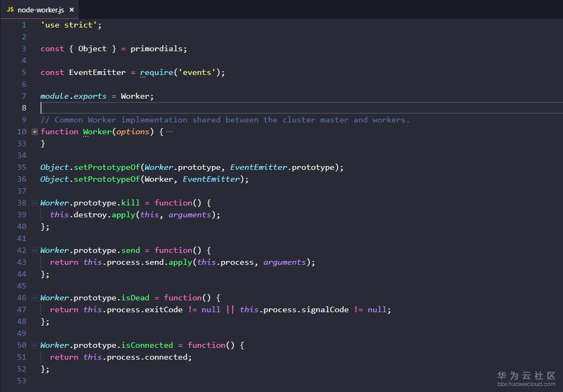Expand the folded Worker function on line 10
The image size is (563, 392).
pyautogui.click(x=35, y=132)
